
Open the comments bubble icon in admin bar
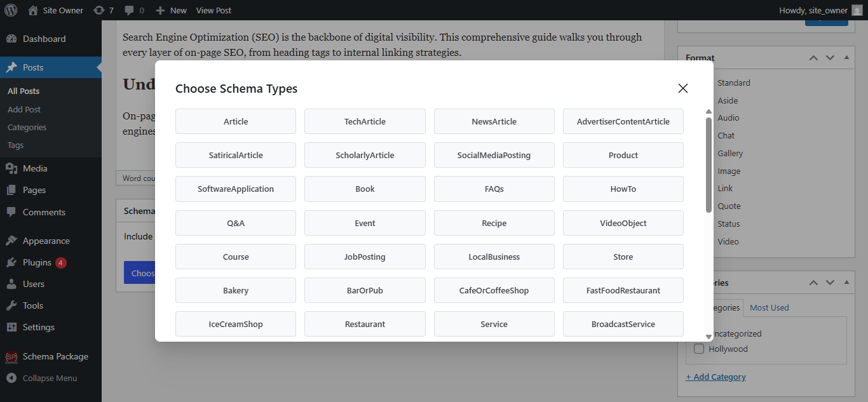point(130,11)
